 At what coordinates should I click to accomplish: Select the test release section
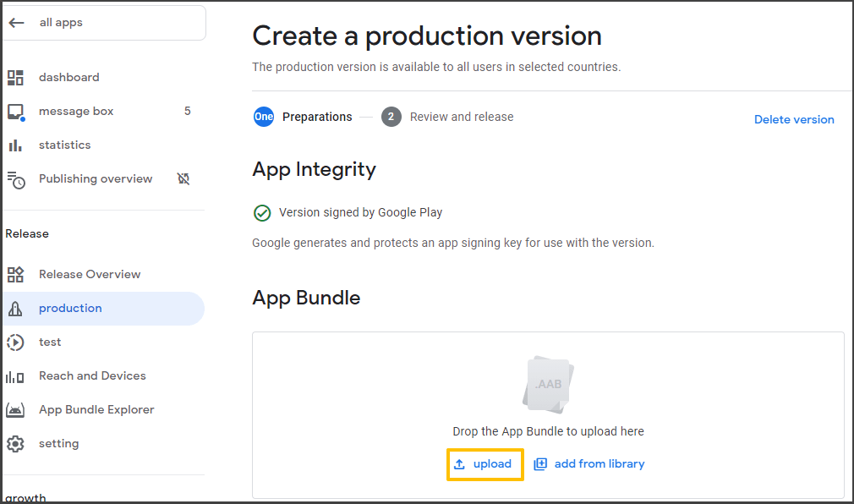(x=50, y=342)
